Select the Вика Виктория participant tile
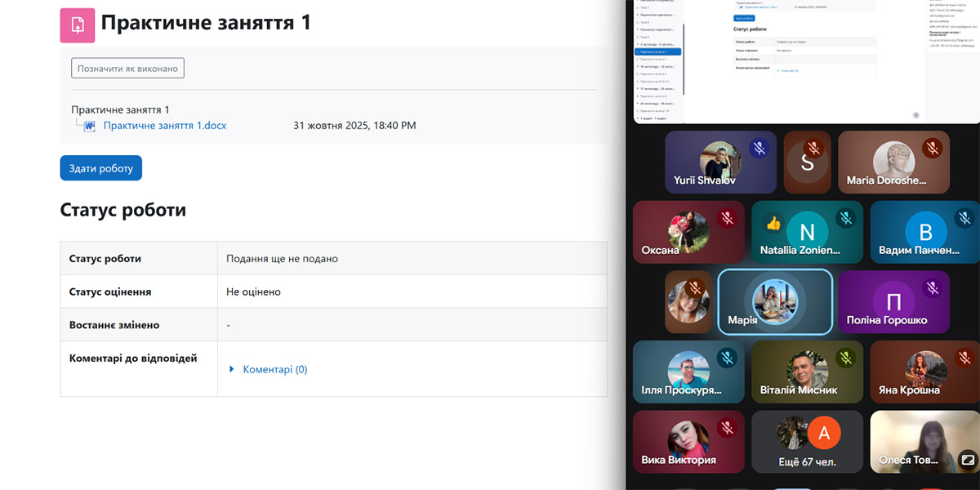The image size is (980, 490). pos(688,442)
